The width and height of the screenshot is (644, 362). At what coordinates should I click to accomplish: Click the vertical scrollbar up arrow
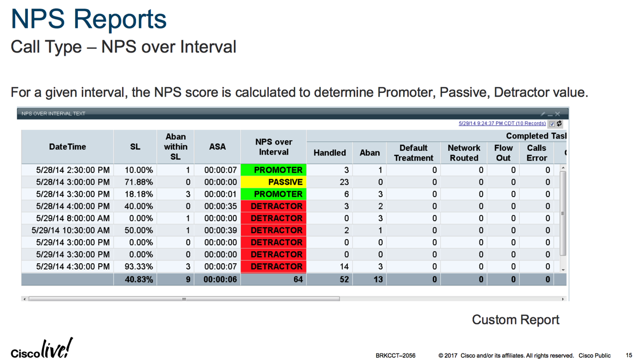coord(563,168)
